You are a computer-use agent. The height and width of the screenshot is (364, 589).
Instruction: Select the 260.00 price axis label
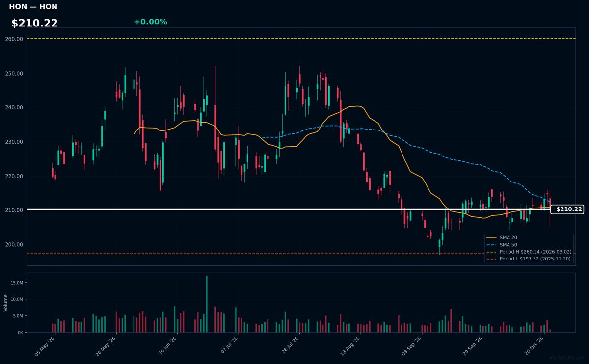click(14, 39)
